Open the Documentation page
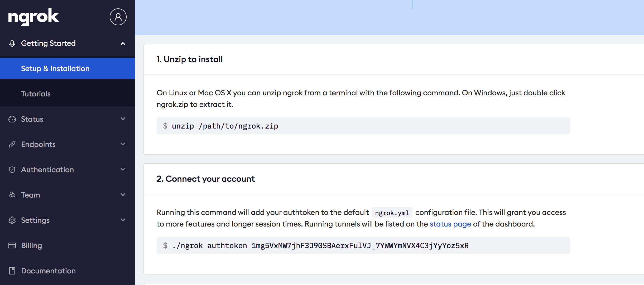644x285 pixels. click(48, 271)
